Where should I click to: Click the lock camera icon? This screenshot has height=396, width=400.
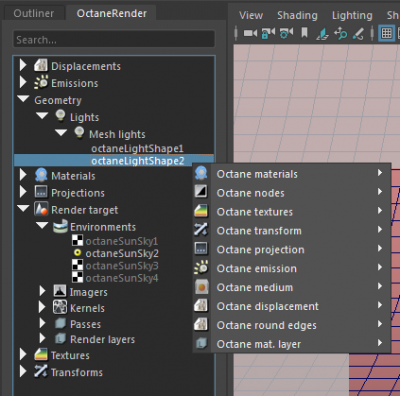coord(268,33)
